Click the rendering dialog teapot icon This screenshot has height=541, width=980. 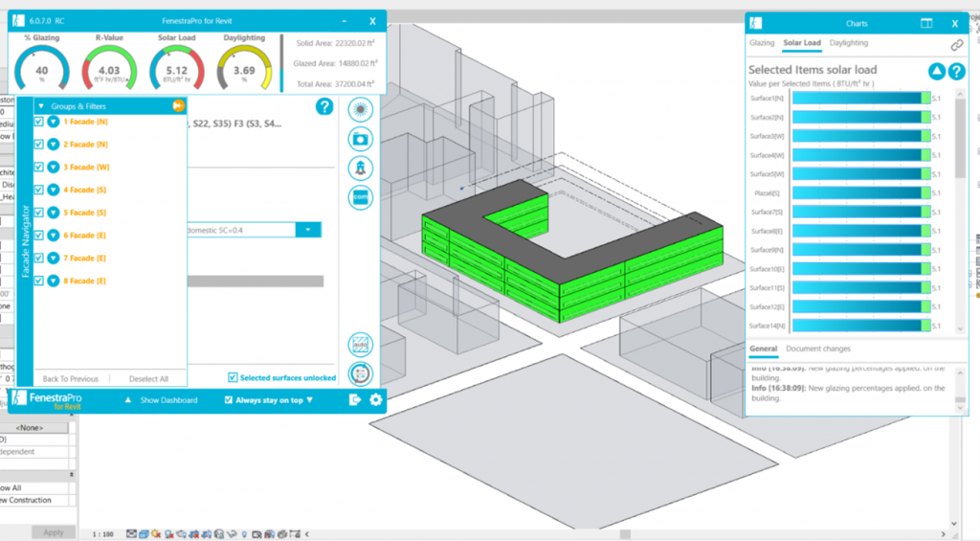coord(181,534)
